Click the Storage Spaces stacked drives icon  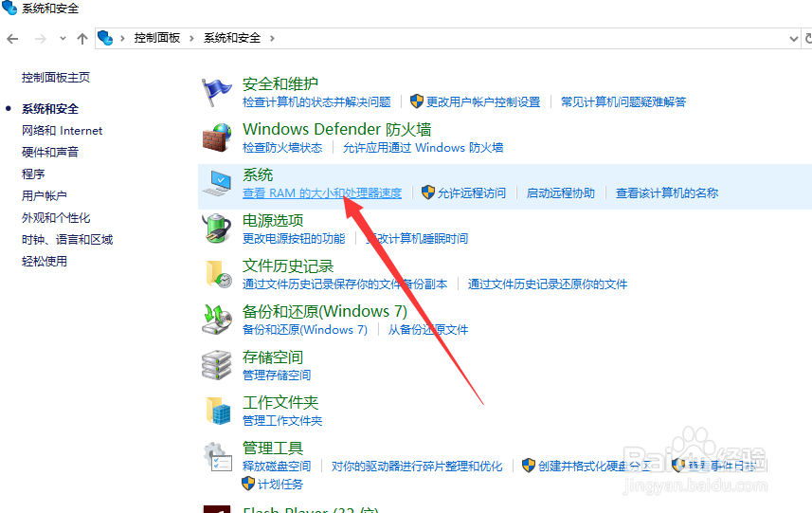point(216,365)
